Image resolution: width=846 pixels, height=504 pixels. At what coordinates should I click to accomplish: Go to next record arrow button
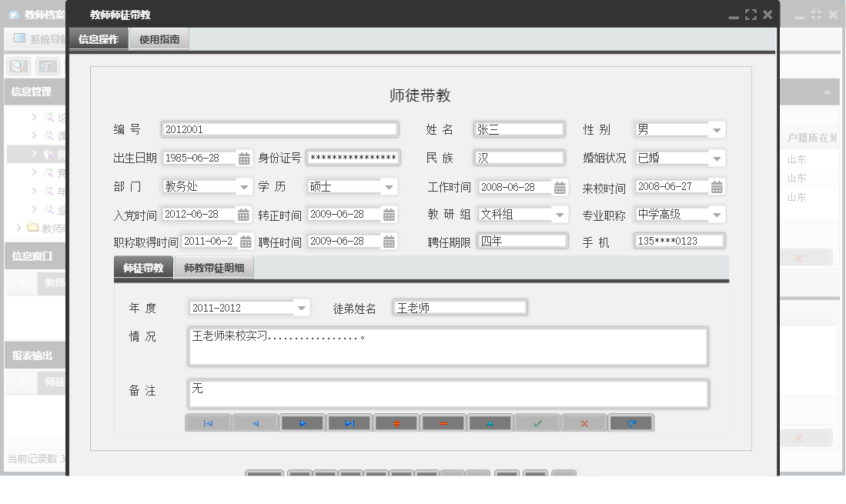coord(303,423)
